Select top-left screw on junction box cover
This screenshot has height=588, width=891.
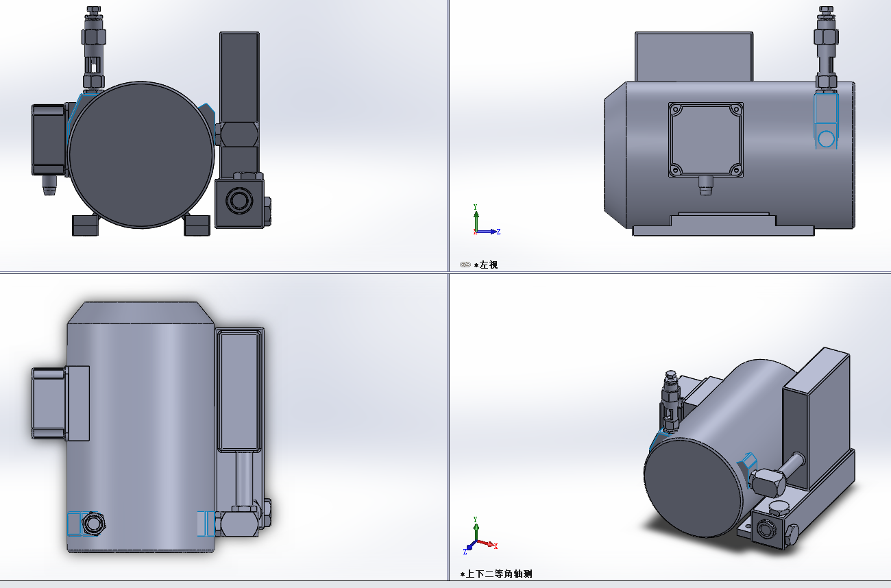tap(676, 110)
